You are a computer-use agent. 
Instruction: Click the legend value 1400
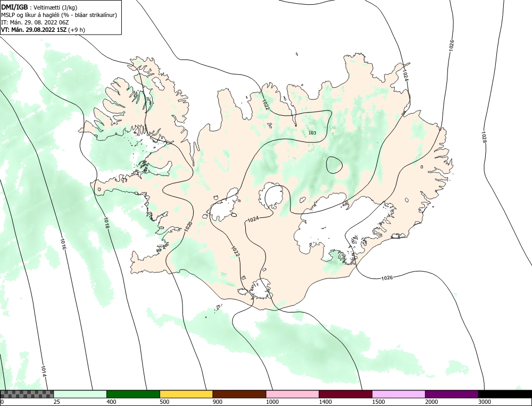point(325,402)
